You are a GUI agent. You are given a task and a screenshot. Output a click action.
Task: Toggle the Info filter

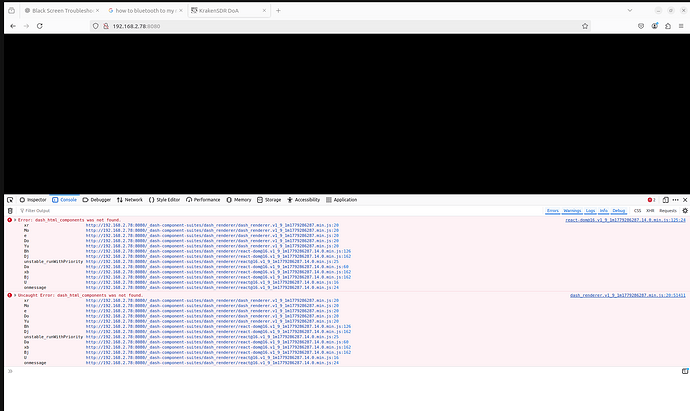[604, 211]
